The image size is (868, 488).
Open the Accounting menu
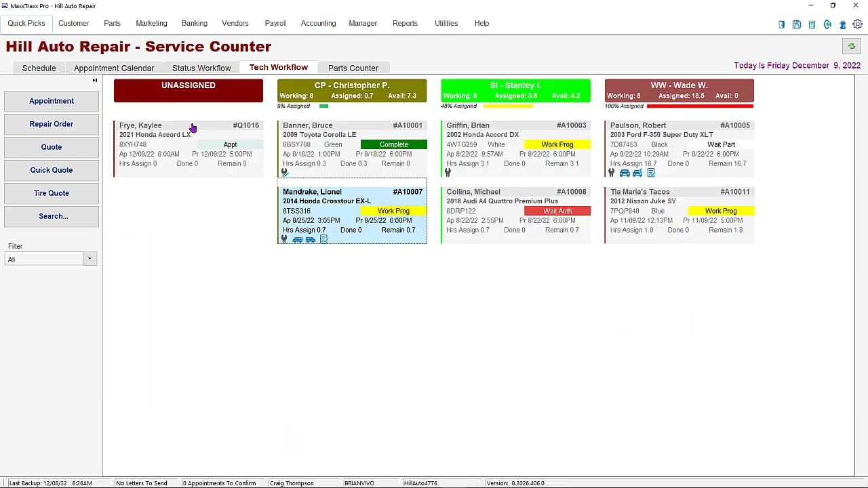click(318, 23)
